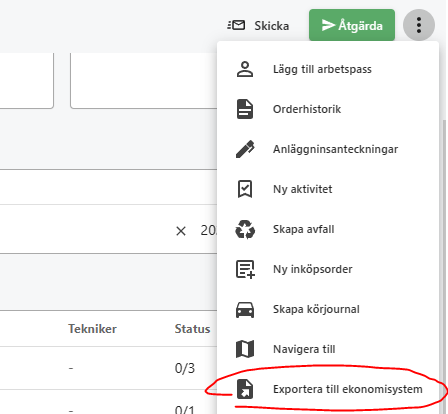Click the map icon for Navigera till
Screen dimensions: 448x414
click(245, 349)
